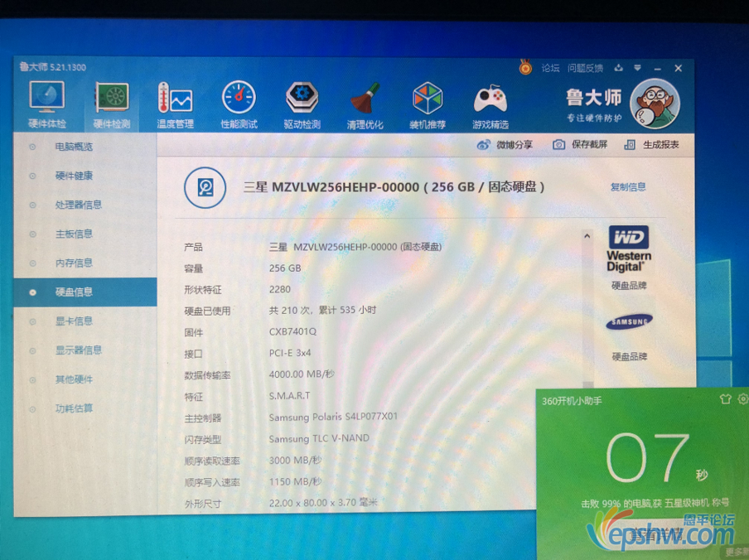Image resolution: width=749 pixels, height=560 pixels.
Task: Click the 07 秒 boot time in 360 popup
Action: (656, 457)
